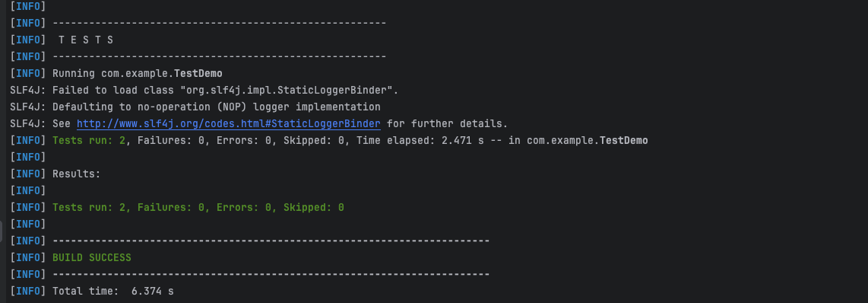Screen dimensions: 868x303
Task: Click the Total time 6.374 s line
Action: tap(113, 291)
